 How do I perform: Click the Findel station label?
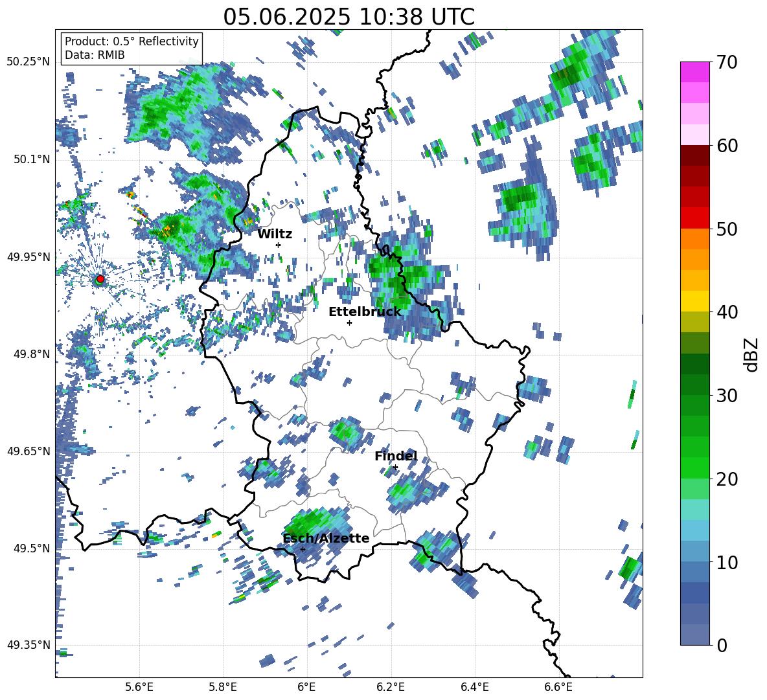click(396, 457)
